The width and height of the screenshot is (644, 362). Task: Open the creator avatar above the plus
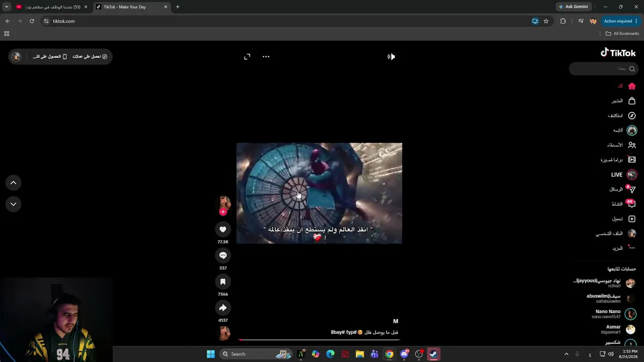(x=224, y=203)
